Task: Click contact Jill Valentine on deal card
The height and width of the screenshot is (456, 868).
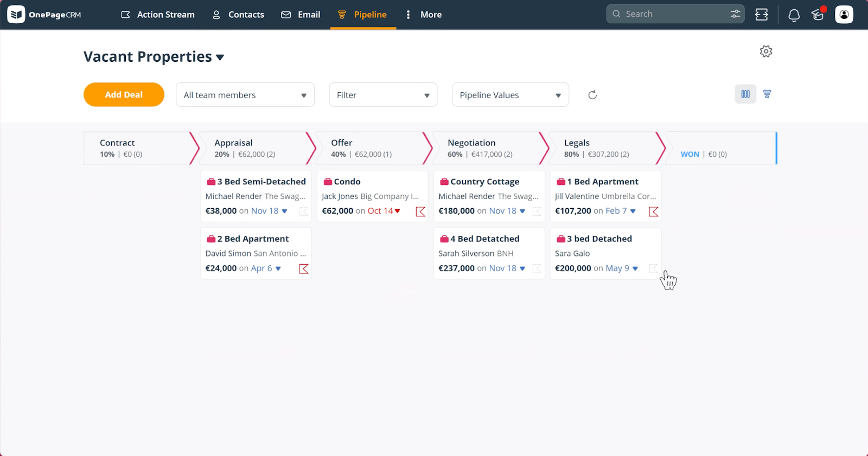Action: click(x=577, y=196)
